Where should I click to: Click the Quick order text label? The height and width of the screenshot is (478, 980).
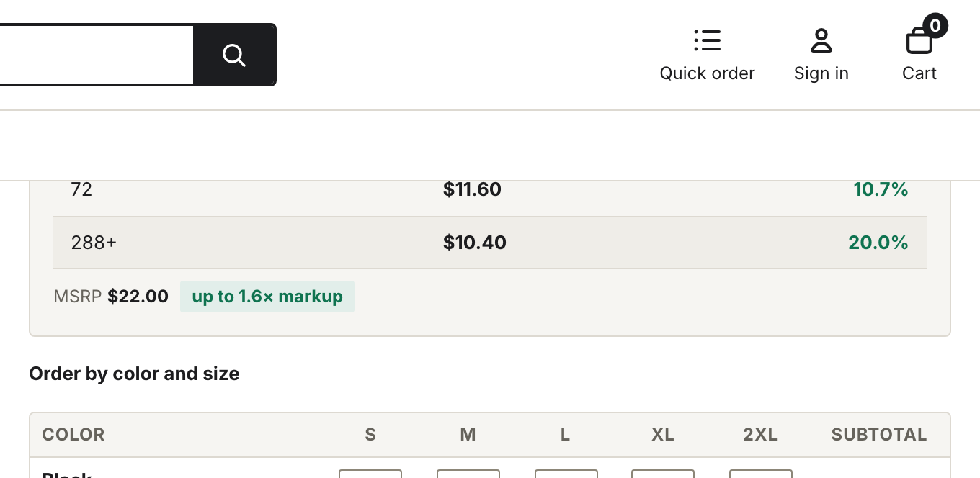click(x=707, y=73)
